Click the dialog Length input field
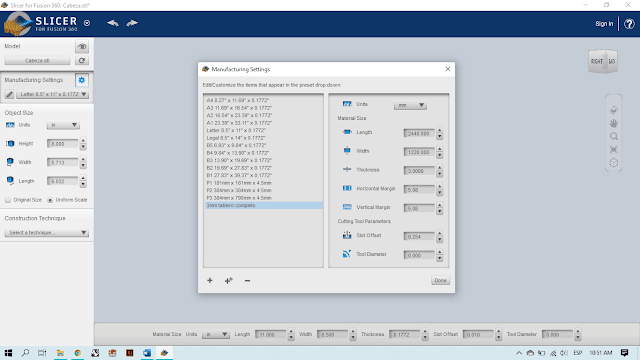The width and height of the screenshot is (640, 360). pos(419,133)
